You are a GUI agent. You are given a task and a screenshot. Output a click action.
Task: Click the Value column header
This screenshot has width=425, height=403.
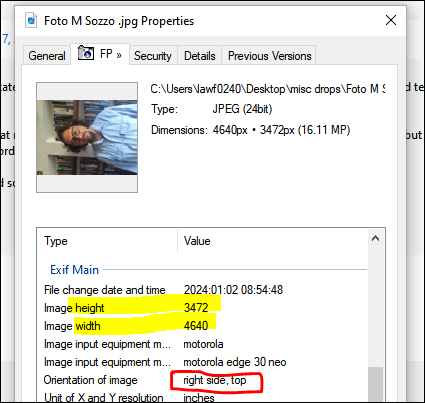click(x=273, y=241)
